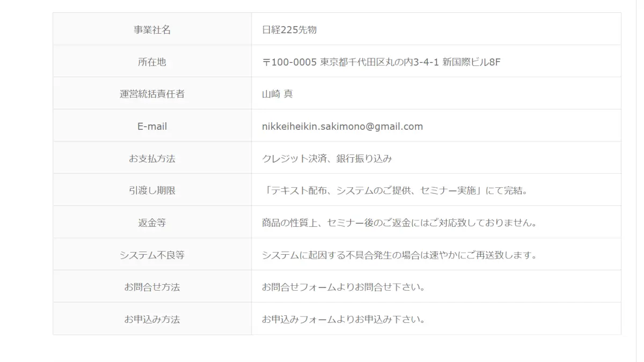
Task: Select the テキスト配布 delivery description text
Action: [394, 191]
